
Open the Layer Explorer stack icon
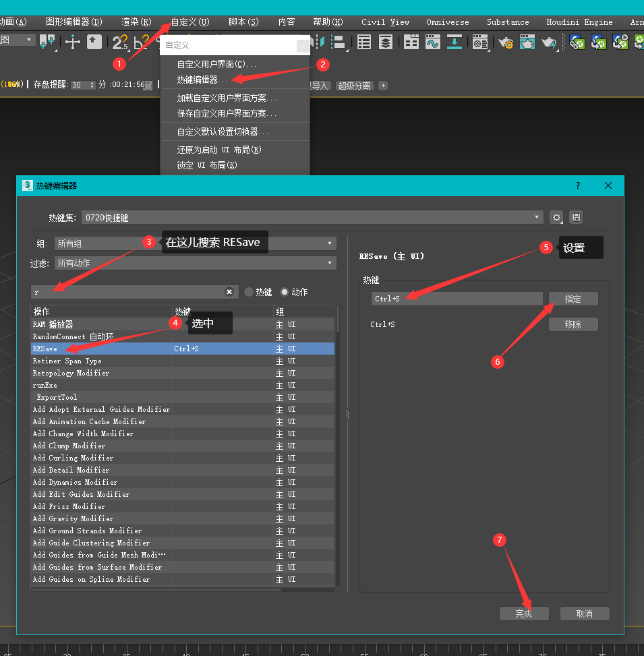click(386, 42)
